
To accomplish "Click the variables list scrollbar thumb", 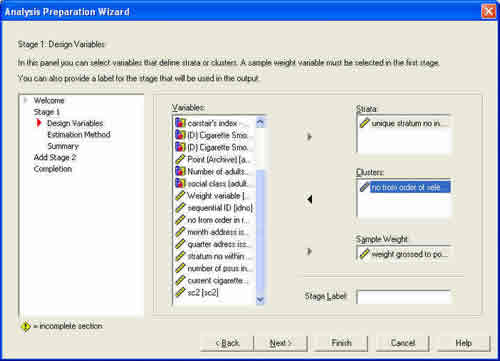I will pyautogui.click(x=260, y=232).
